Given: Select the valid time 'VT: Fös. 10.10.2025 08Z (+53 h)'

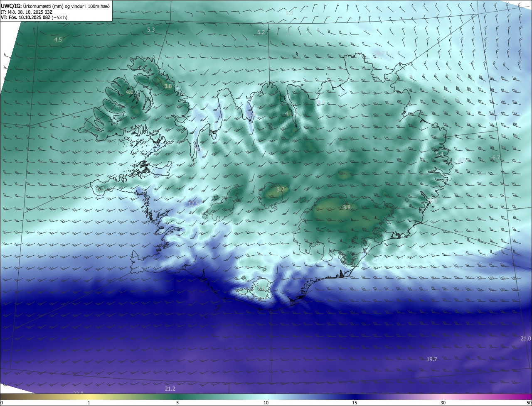Looking at the screenshot, I should pos(34,17).
